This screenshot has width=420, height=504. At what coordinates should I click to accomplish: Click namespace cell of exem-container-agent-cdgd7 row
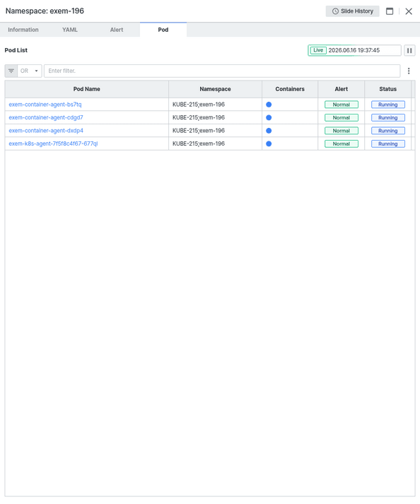coord(215,117)
